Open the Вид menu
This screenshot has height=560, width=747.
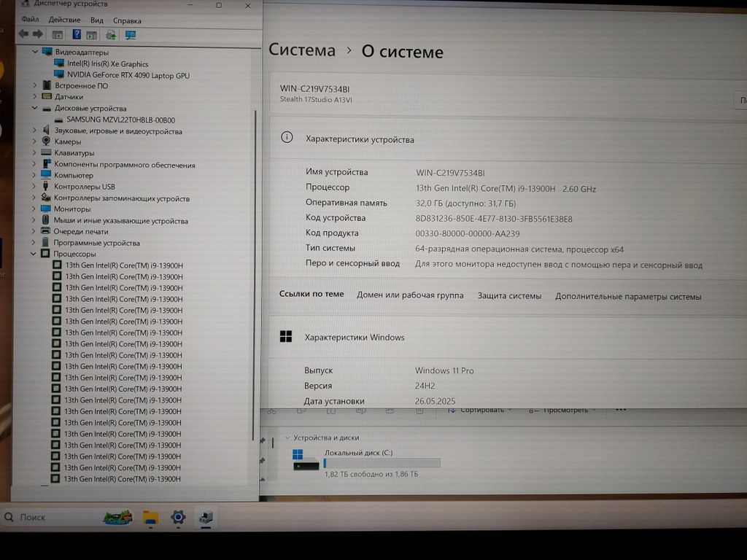pyautogui.click(x=96, y=20)
